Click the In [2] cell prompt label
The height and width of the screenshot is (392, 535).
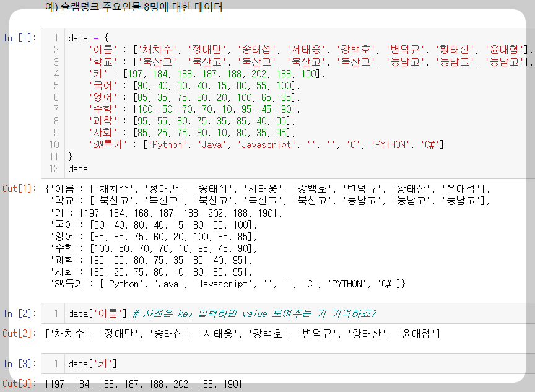tap(20, 313)
